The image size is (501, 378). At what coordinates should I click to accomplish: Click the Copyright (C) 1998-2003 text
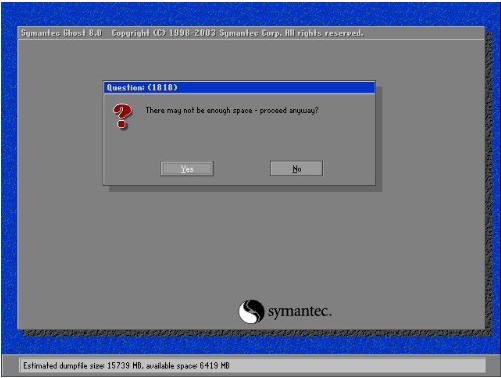[x=164, y=33]
